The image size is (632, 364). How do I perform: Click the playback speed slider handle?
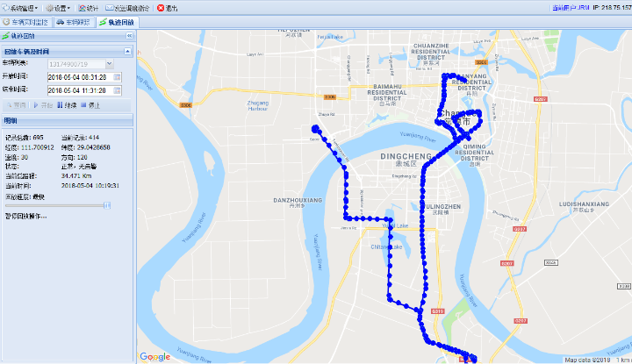pos(107,205)
